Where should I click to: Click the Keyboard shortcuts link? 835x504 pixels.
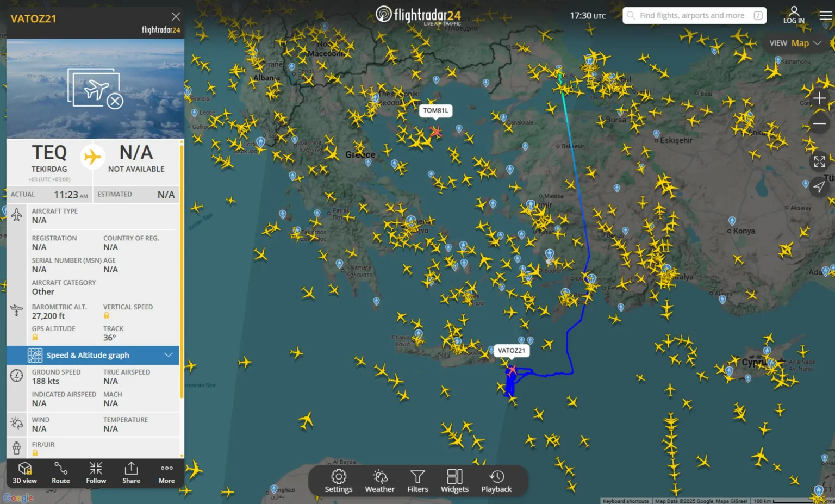tap(626, 501)
